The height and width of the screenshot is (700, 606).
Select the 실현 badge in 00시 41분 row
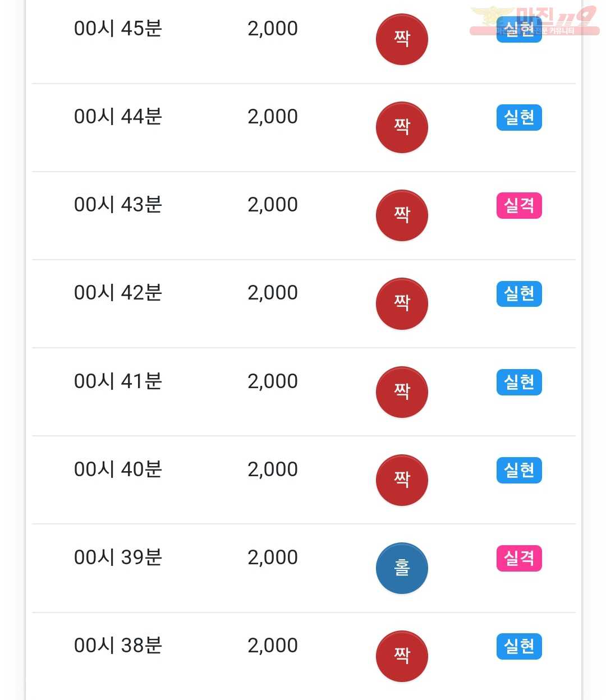[519, 382]
